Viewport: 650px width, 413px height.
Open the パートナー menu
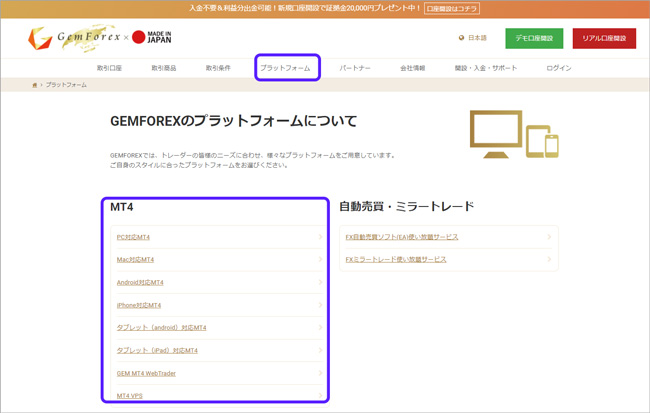pos(355,68)
